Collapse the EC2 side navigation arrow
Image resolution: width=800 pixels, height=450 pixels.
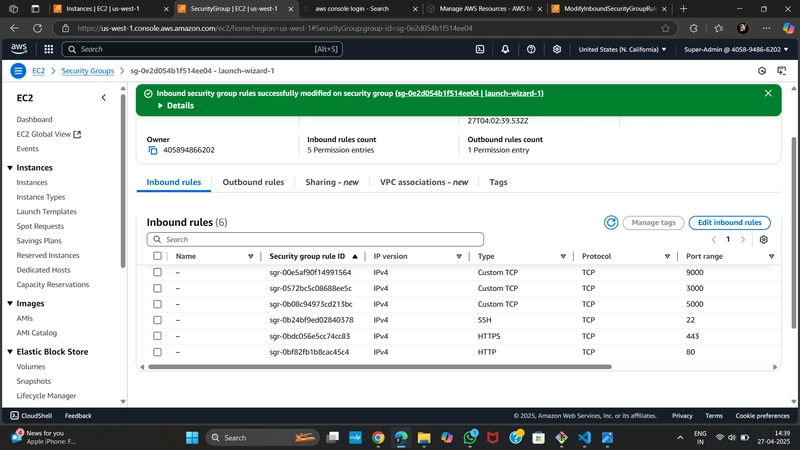(x=104, y=97)
